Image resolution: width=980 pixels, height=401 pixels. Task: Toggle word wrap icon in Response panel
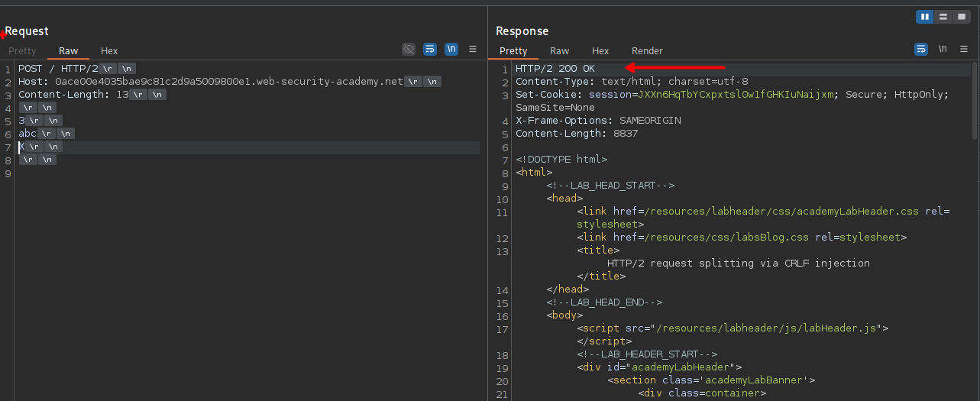(x=921, y=49)
